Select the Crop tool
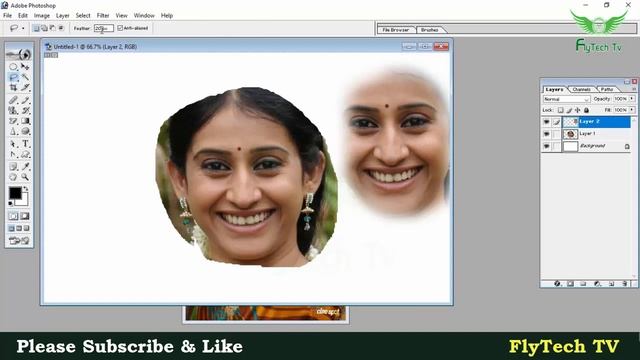The height and width of the screenshot is (360, 640). [13, 87]
